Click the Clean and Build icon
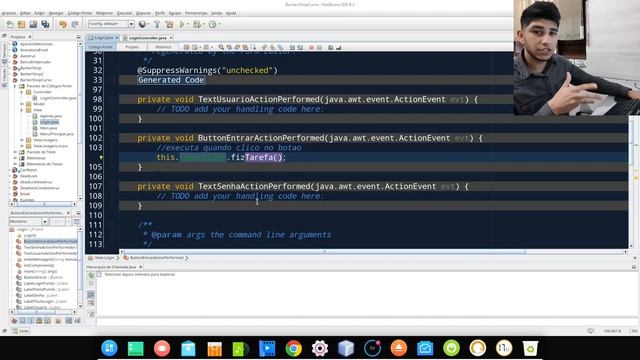This screenshot has height=360, width=640. pyautogui.click(x=169, y=24)
